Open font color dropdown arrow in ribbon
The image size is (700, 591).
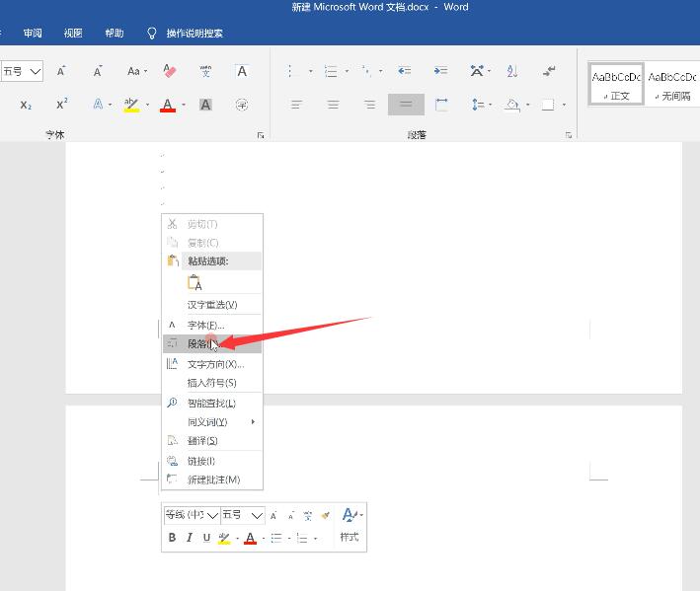tap(184, 105)
